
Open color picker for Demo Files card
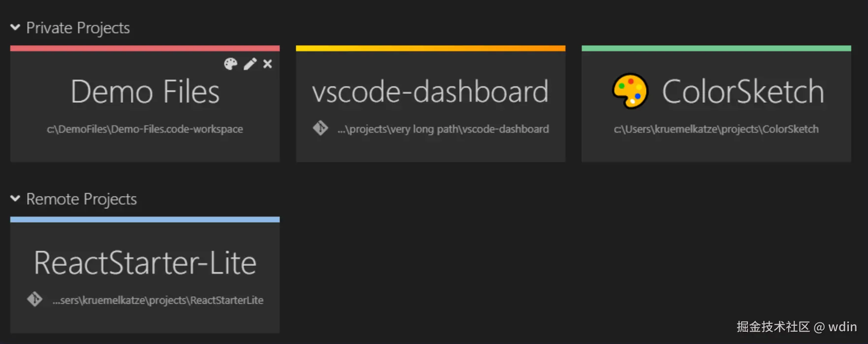(x=230, y=64)
